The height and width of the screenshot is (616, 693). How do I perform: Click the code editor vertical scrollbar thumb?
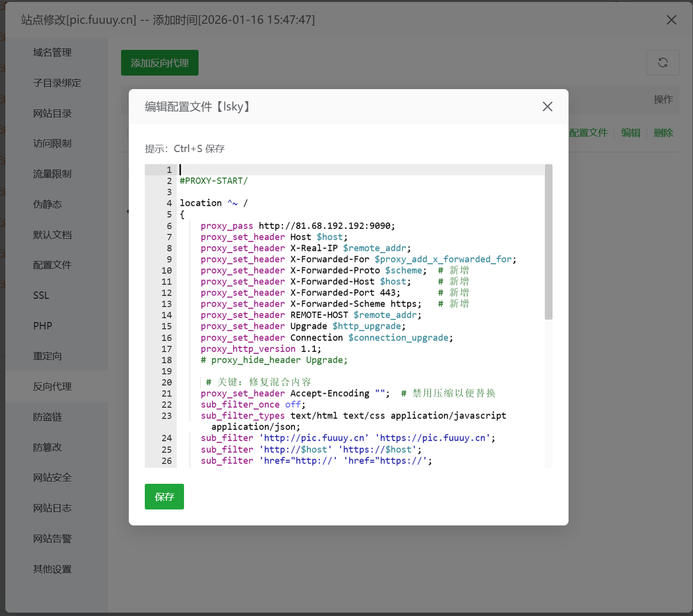548,242
